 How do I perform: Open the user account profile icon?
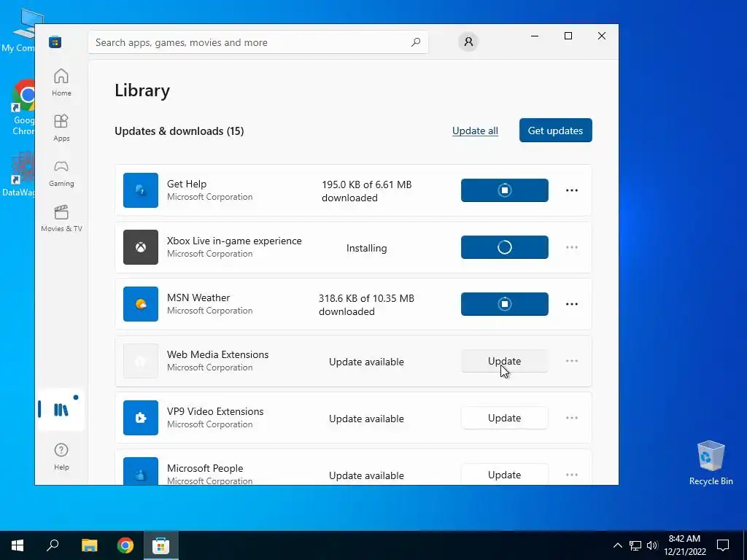point(468,42)
